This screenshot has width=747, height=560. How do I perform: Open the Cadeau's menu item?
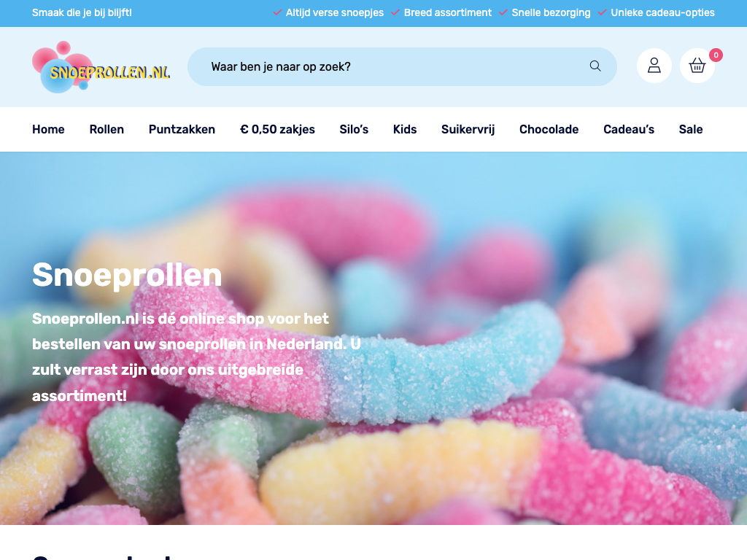click(629, 130)
